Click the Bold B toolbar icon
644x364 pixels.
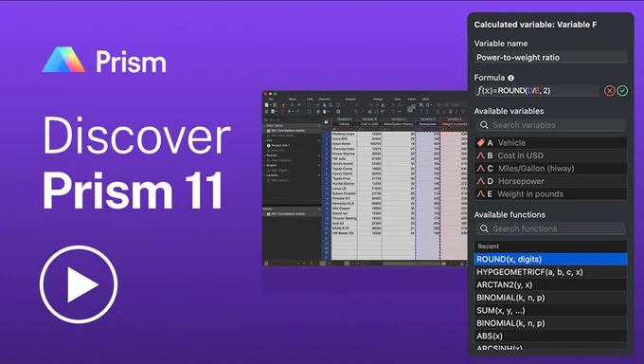pyautogui.click(x=450, y=112)
